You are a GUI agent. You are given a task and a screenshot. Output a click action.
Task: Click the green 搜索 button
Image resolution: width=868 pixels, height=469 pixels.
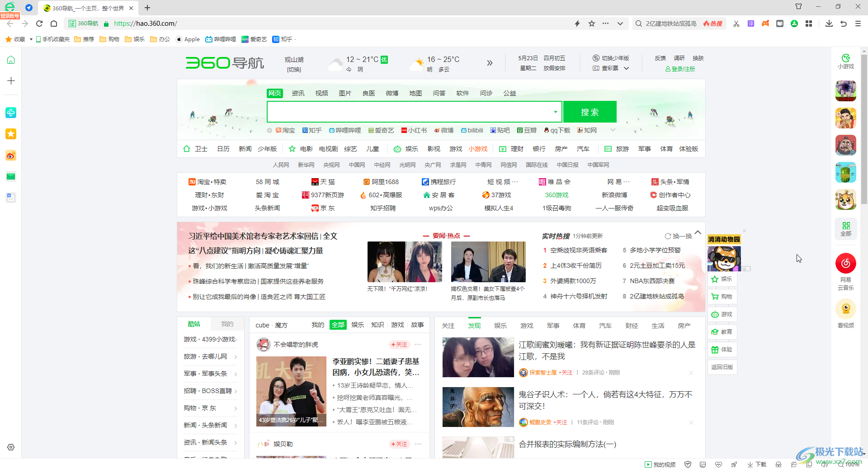pyautogui.click(x=590, y=112)
